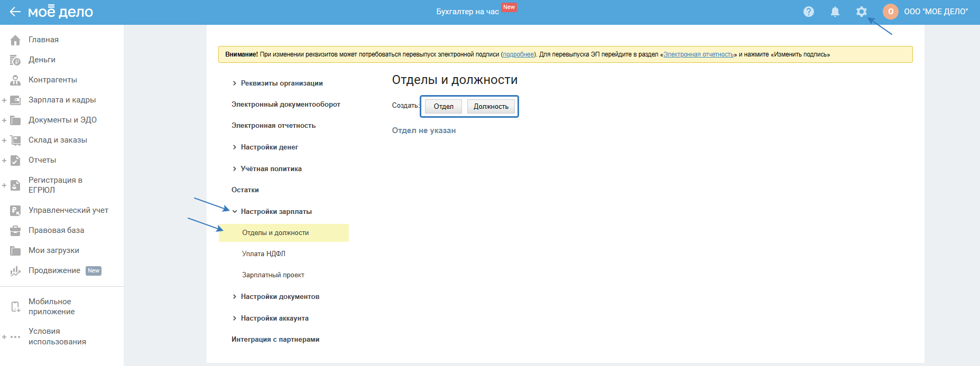Open Электронный документооборот settings section

click(286, 105)
